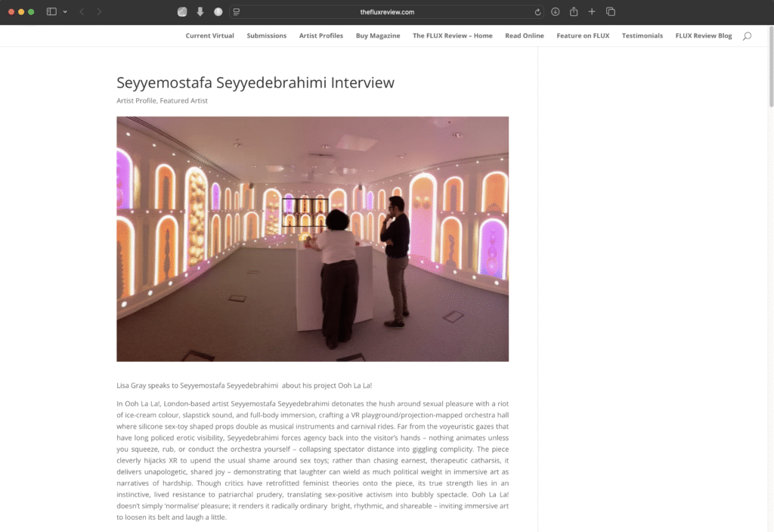Image resolution: width=774 pixels, height=532 pixels.
Task: Open the Artist Profile category link
Action: 136,101
